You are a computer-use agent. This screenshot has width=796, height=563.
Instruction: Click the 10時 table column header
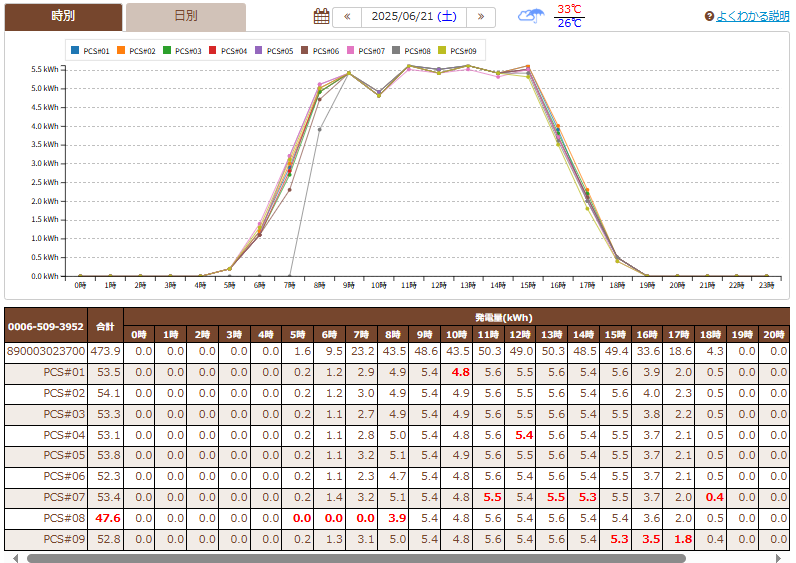tap(456, 335)
